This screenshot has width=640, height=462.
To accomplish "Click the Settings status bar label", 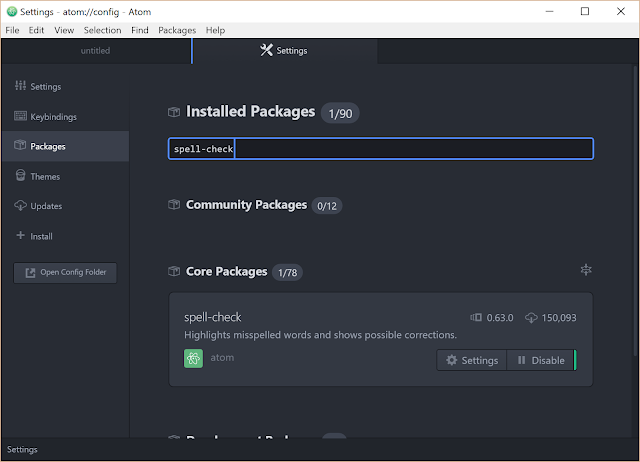I will click(x=22, y=449).
